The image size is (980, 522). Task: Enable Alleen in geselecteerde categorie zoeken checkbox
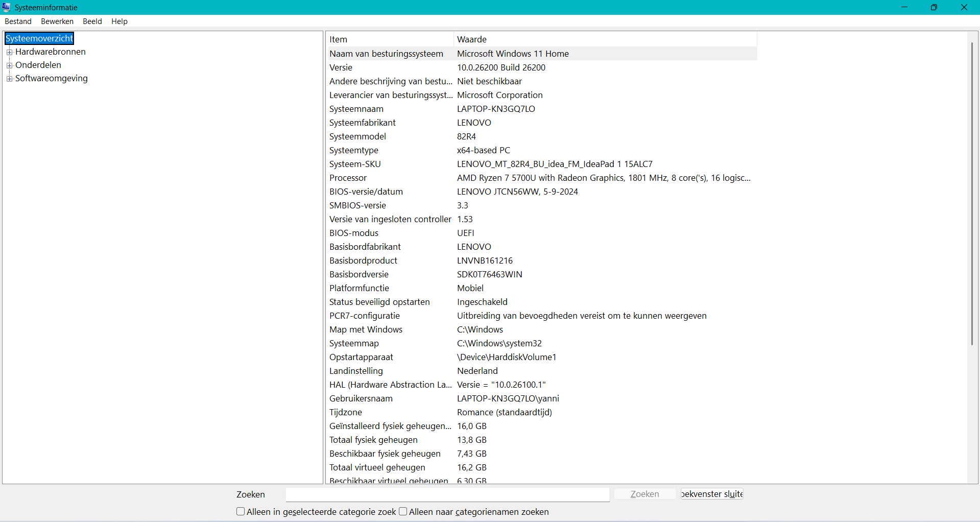click(x=241, y=511)
